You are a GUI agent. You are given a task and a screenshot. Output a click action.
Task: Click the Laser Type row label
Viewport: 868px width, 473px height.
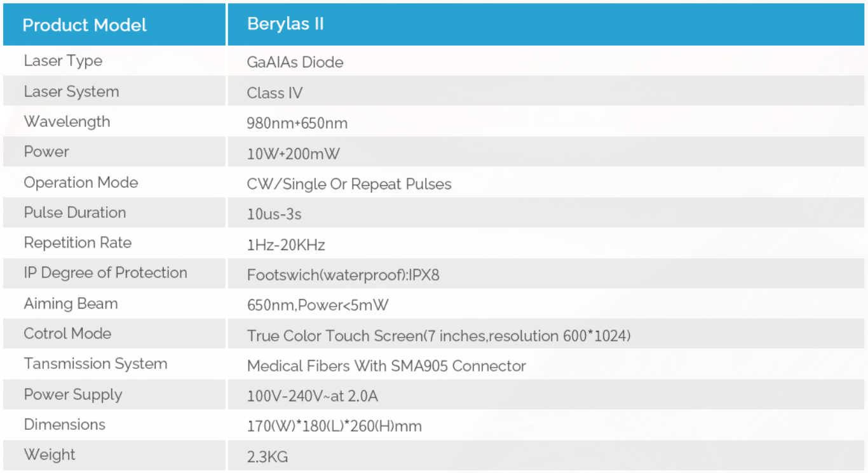[63, 61]
